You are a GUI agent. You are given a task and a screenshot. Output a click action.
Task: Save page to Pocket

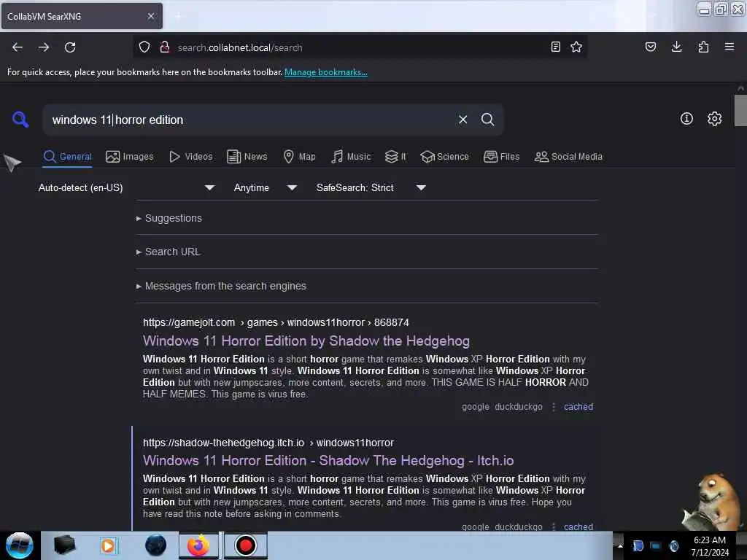(650, 47)
